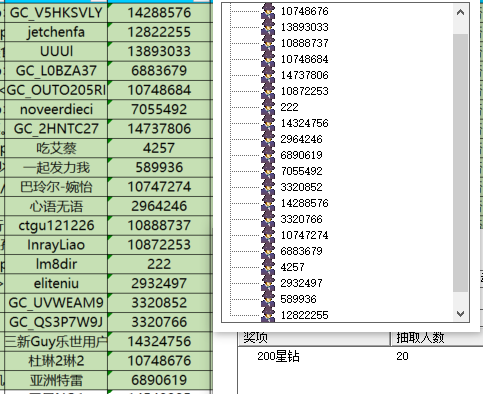Select spreadsheet cell InrayLiao
This screenshot has height=394, width=483.
point(56,245)
